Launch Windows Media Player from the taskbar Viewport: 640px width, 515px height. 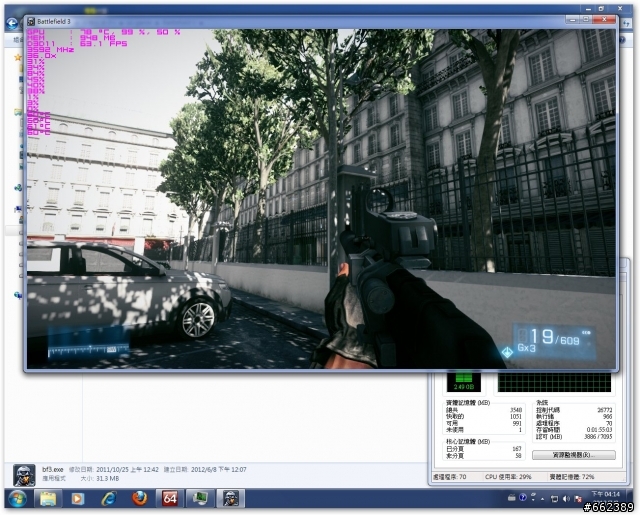click(78, 499)
